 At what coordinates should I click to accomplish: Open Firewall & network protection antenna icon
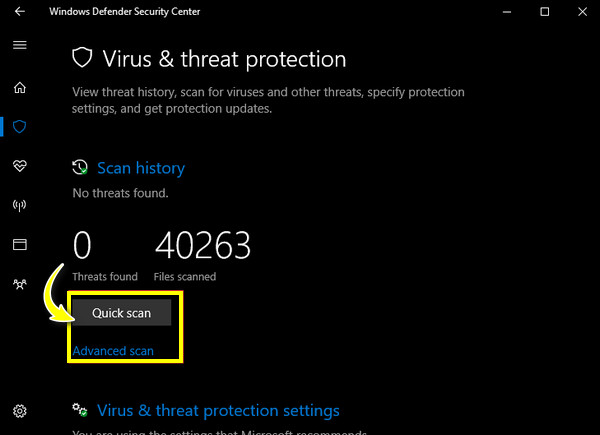(x=20, y=205)
